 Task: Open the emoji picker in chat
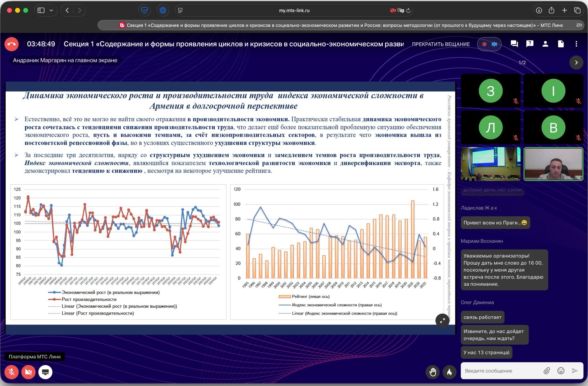(x=561, y=371)
